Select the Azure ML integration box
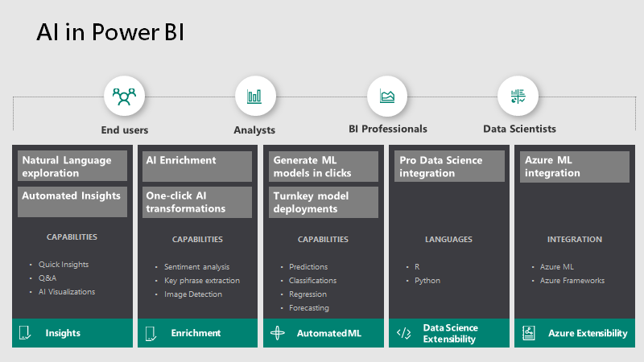Screen dimensions: 644x362 (x=575, y=167)
